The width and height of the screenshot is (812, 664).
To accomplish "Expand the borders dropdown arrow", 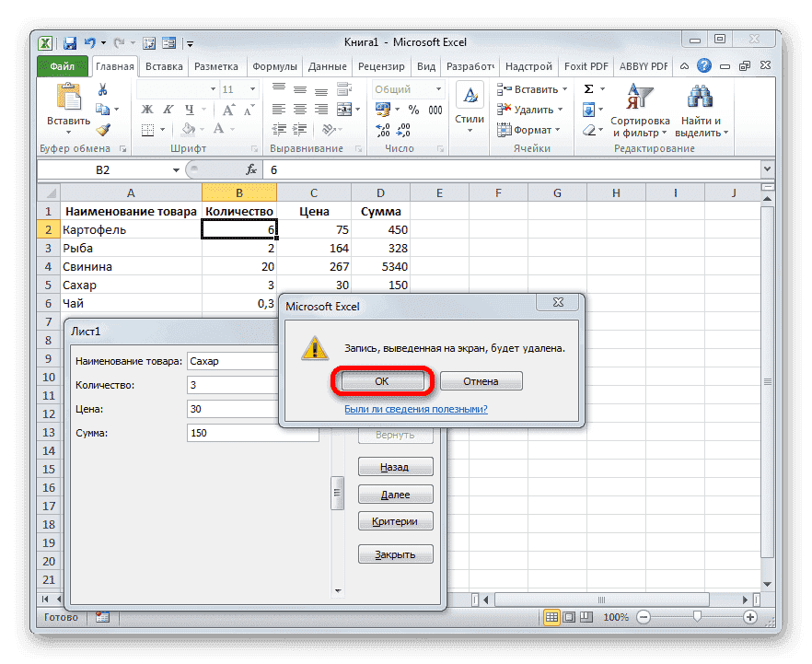I will pyautogui.click(x=162, y=130).
